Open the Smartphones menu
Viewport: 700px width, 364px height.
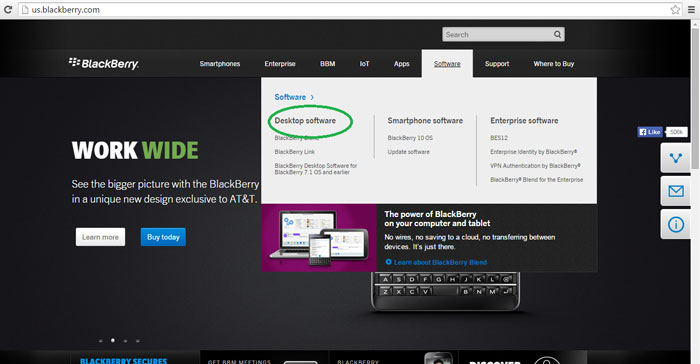coord(220,64)
